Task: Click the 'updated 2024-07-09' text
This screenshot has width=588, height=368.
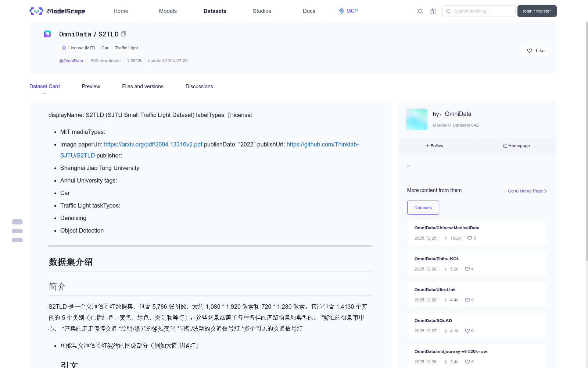Action: pyautogui.click(x=168, y=61)
